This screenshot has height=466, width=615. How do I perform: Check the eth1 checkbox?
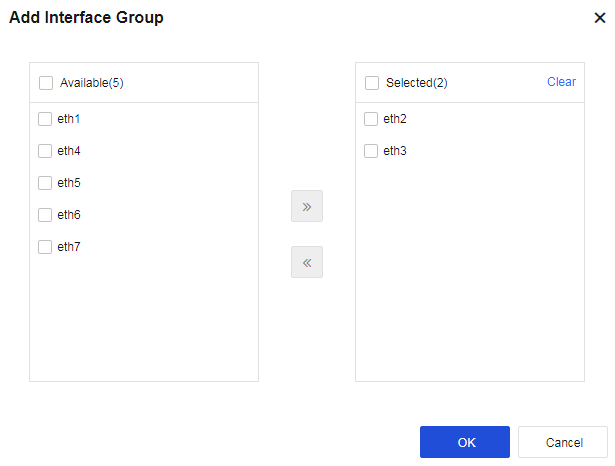(45, 119)
